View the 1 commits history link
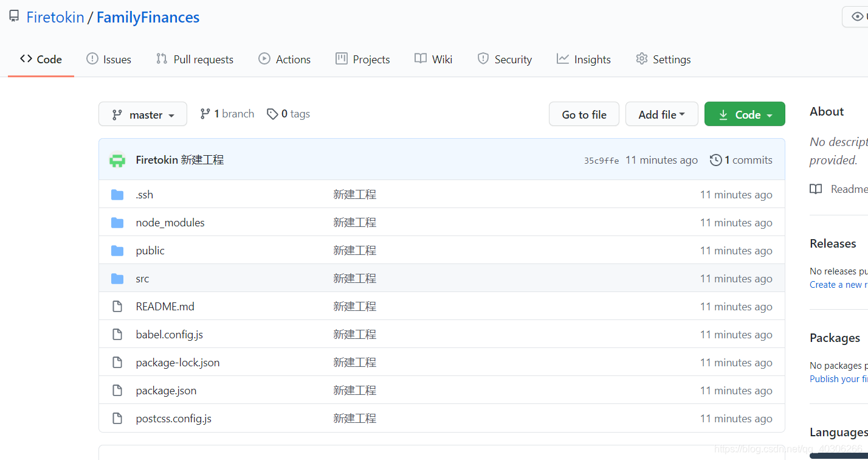 pos(741,160)
